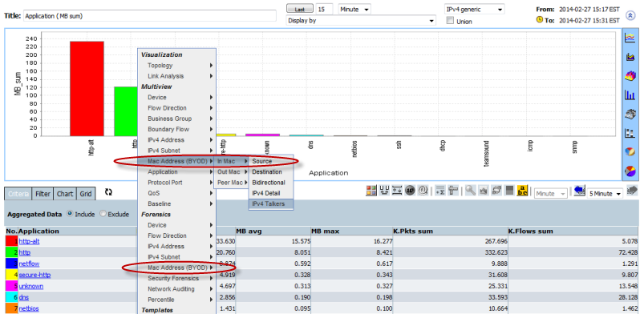Switch to the Criteria tab
Image resolution: width=644 pixels, height=314 pixels.
[18, 194]
